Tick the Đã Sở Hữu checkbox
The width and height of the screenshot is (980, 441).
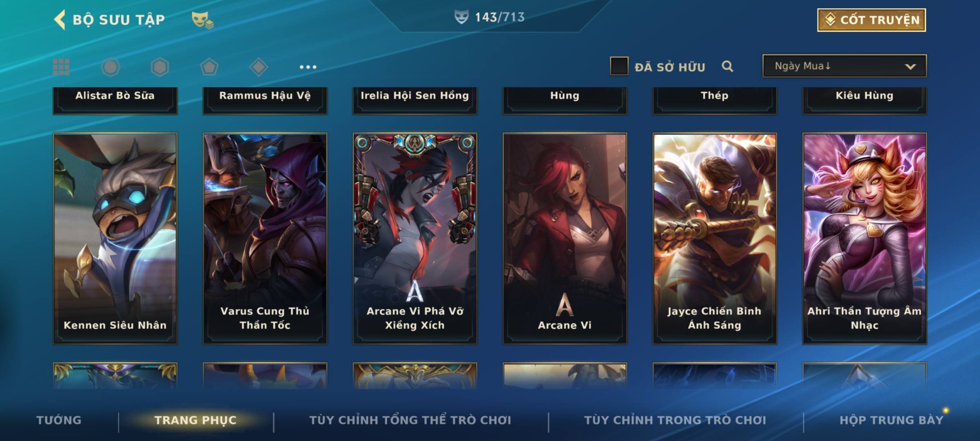(619, 66)
